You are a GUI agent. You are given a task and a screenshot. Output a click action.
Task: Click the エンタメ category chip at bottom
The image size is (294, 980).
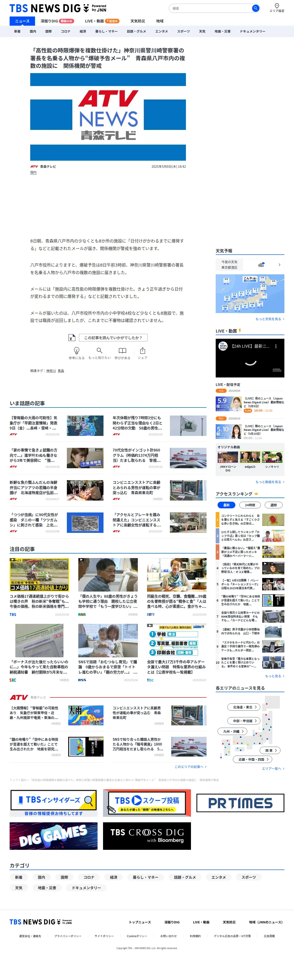coord(218,877)
